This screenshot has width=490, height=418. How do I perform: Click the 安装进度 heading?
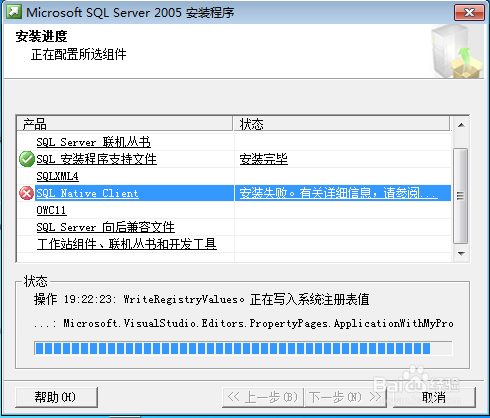pos(41,36)
